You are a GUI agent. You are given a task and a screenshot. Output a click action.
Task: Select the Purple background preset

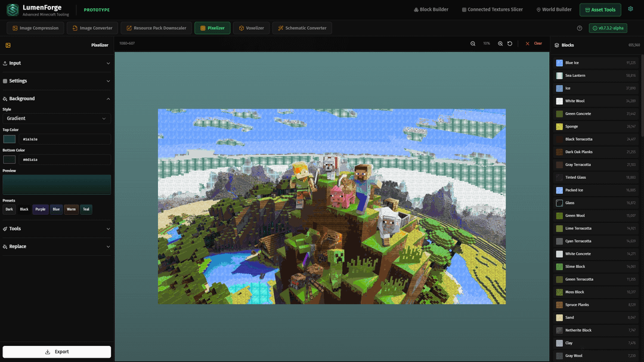click(40, 209)
